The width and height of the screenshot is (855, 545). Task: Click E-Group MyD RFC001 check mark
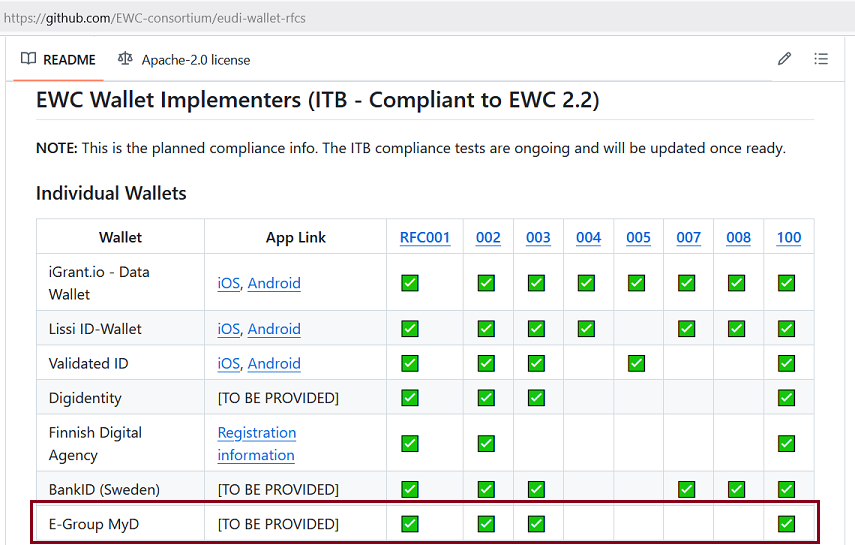[x=410, y=524]
